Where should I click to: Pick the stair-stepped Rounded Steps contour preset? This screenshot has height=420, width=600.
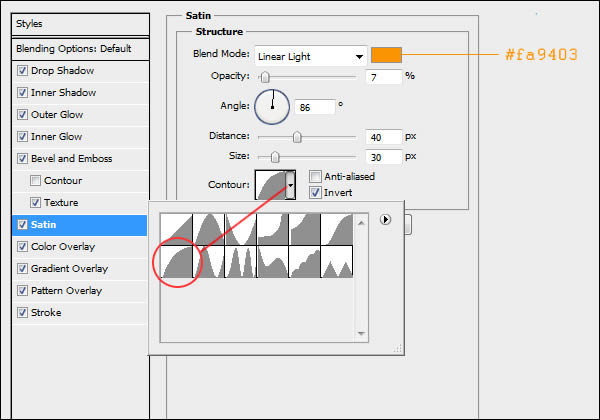[x=305, y=263]
